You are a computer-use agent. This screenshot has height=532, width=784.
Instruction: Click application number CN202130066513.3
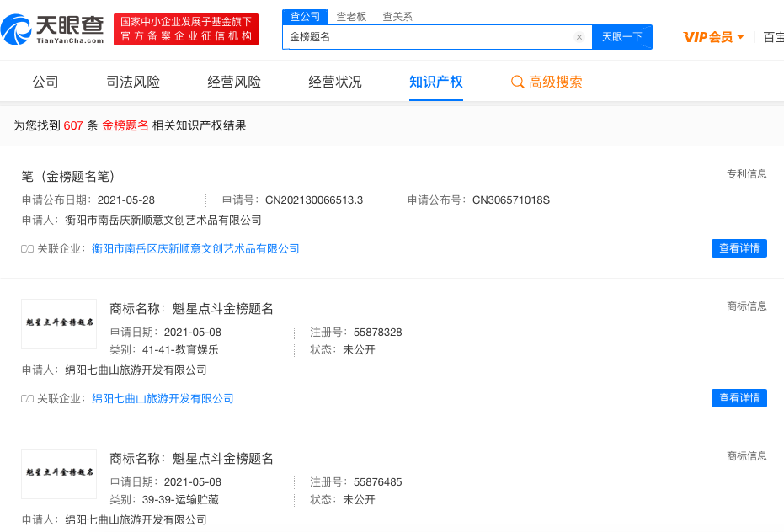click(x=314, y=200)
